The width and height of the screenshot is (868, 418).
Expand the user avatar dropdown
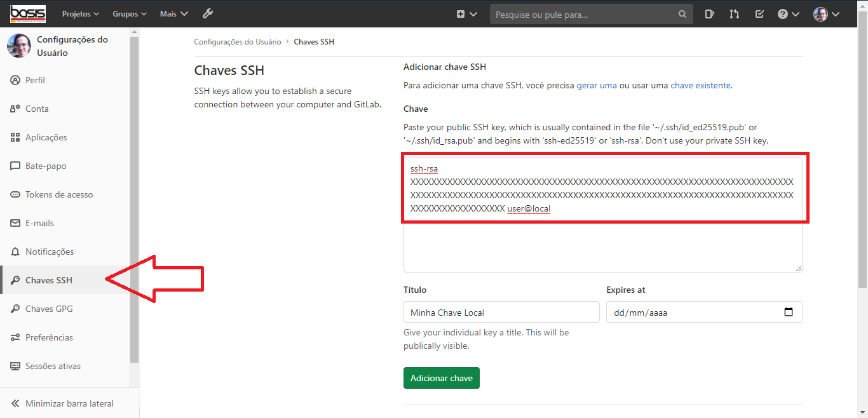click(825, 13)
